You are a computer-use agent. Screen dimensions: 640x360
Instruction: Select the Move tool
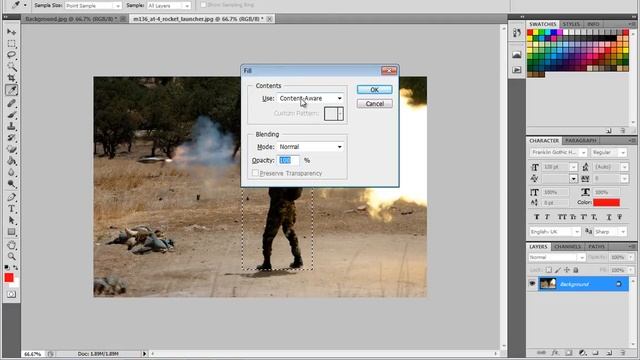click(11, 32)
